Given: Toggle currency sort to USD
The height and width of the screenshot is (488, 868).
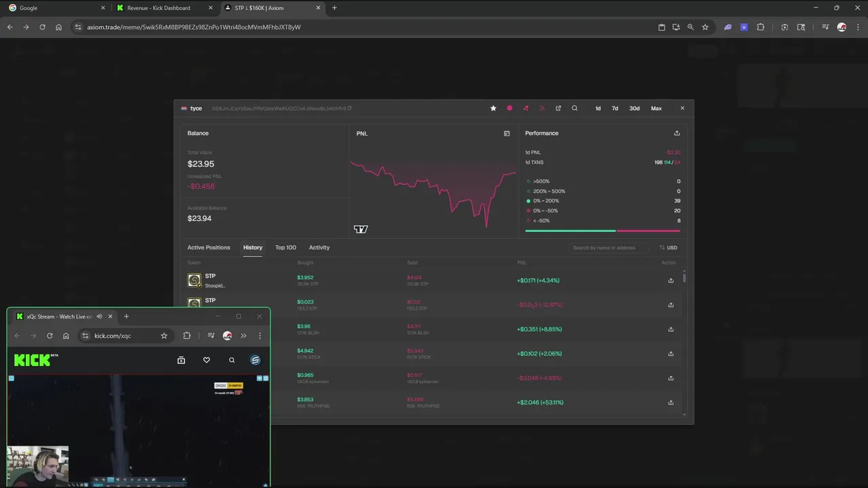Looking at the screenshot, I should coord(668,247).
